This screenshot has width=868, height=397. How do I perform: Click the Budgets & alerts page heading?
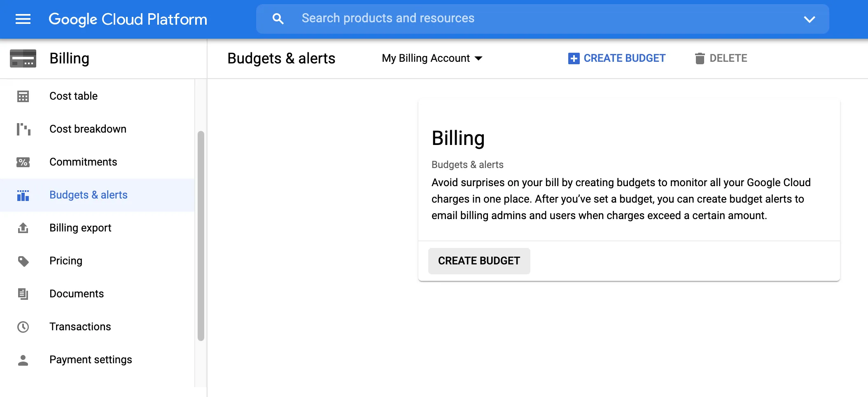[281, 58]
